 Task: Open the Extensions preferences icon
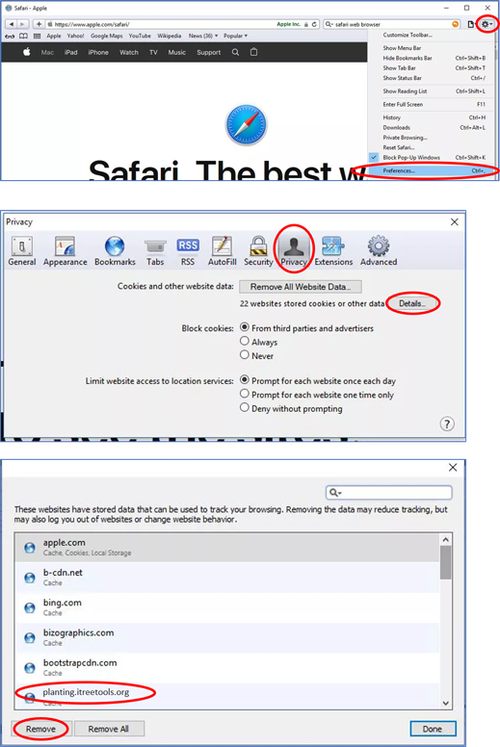333,251
